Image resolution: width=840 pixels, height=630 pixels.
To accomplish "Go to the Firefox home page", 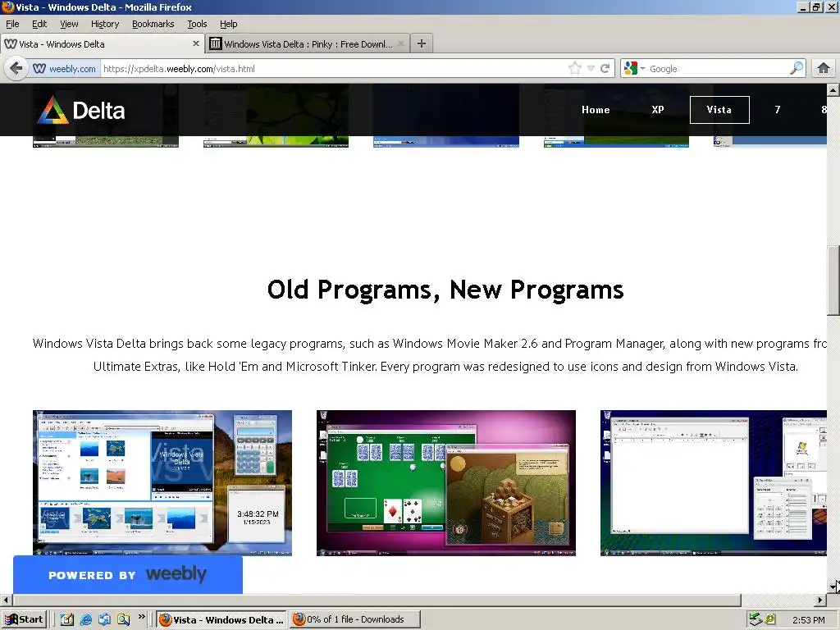I will coord(824,69).
